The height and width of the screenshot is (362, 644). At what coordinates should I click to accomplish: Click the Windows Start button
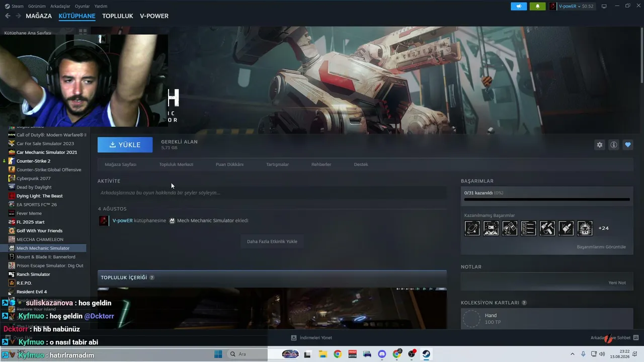pyautogui.click(x=218, y=354)
